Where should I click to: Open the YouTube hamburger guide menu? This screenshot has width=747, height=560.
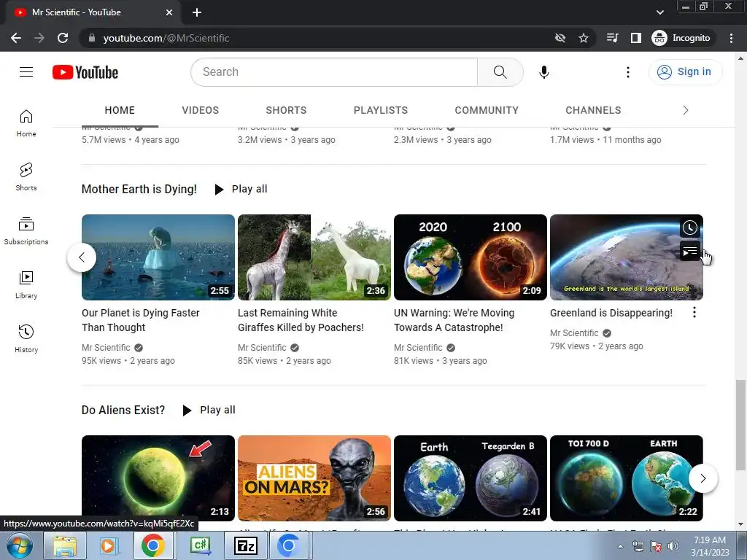click(x=26, y=72)
